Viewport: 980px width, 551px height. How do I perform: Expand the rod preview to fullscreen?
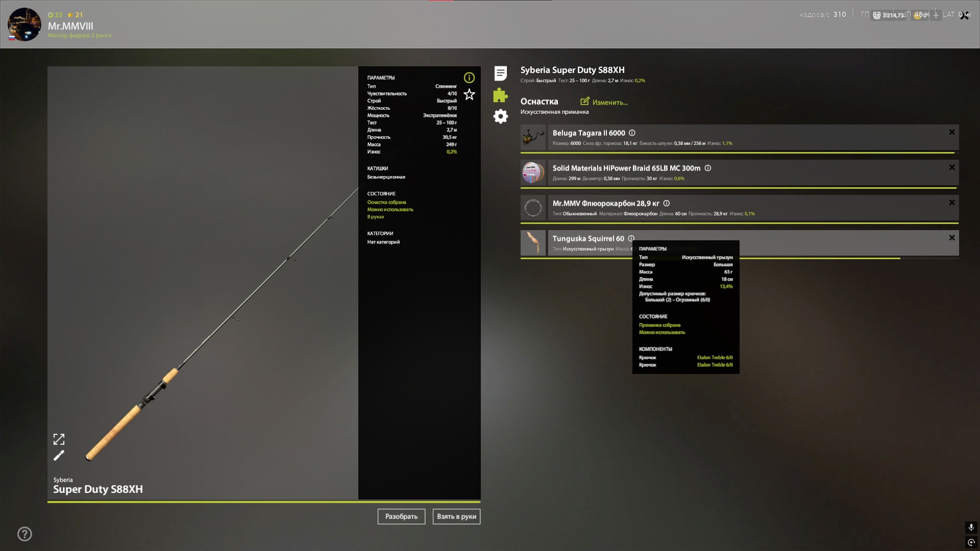(59, 439)
